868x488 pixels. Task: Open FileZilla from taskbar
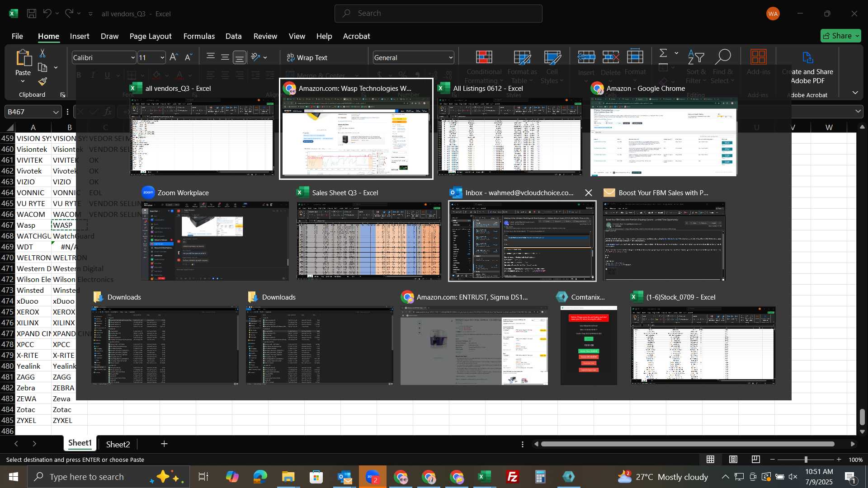pos(513,477)
